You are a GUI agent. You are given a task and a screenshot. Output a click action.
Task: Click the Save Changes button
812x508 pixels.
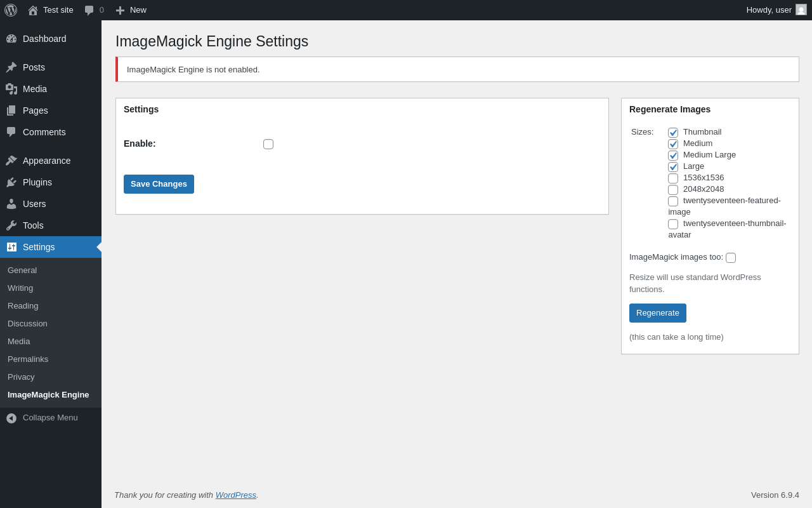pyautogui.click(x=159, y=184)
